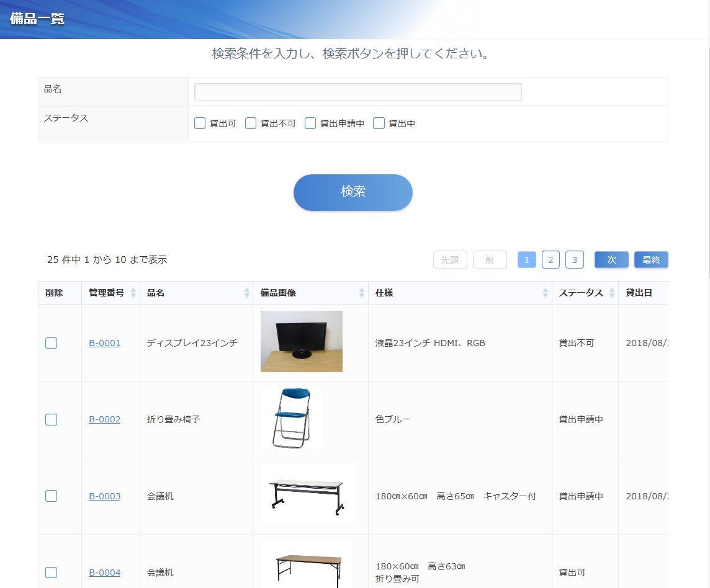Sort table by 管理番号 column arrows
Viewport: 710px width, 588px height.
click(x=133, y=293)
